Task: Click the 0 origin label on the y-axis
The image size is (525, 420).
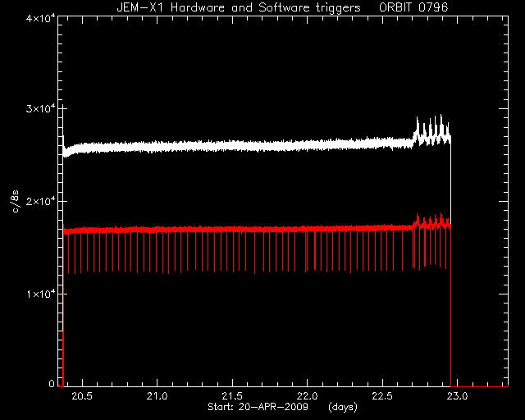Action: pos(52,383)
